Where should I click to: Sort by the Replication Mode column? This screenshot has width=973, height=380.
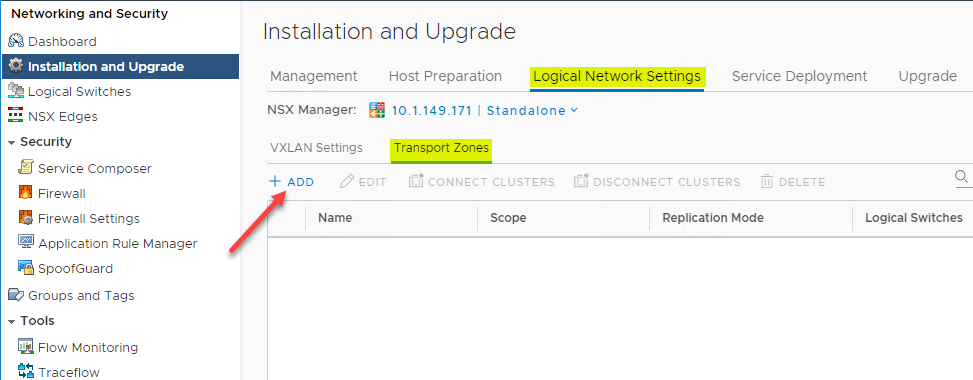713,218
